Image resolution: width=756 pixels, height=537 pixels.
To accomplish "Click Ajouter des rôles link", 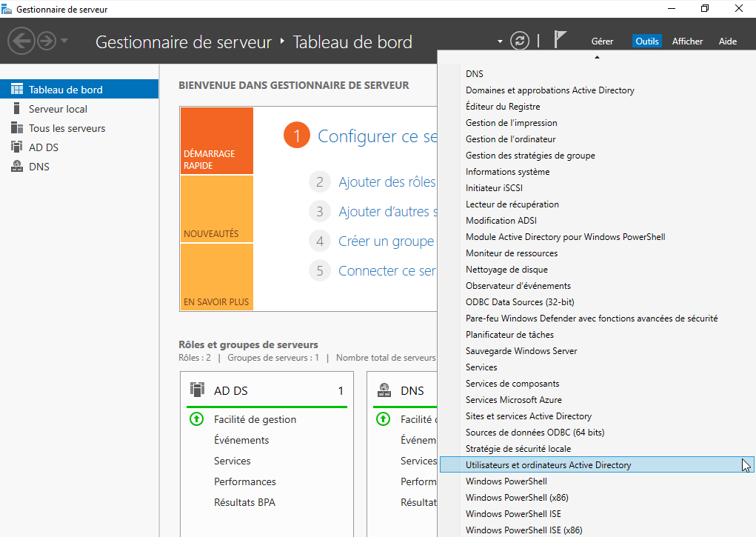I will click(387, 182).
